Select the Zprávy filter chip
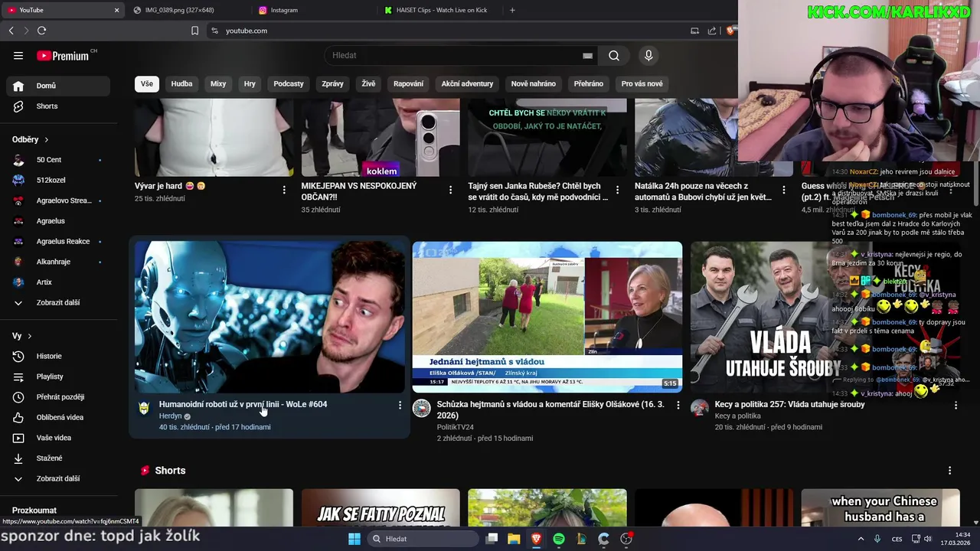The image size is (980, 551). point(332,83)
